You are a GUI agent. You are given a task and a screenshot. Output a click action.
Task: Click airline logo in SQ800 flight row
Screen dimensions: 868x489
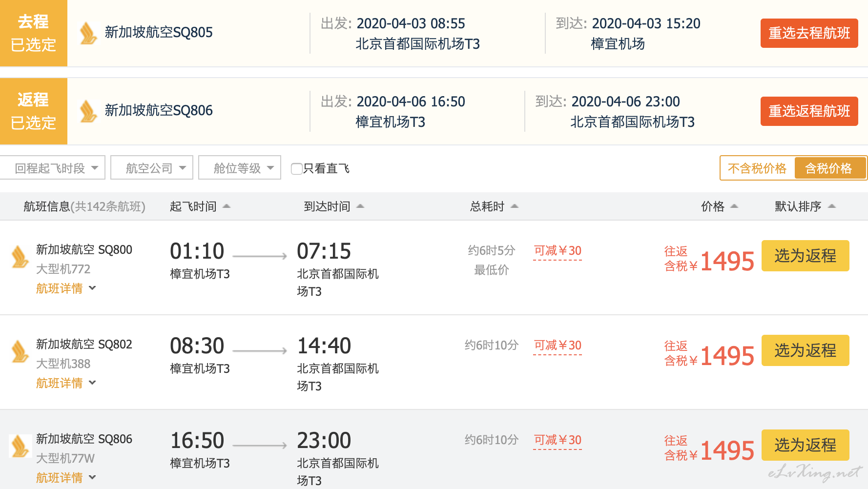tap(20, 257)
